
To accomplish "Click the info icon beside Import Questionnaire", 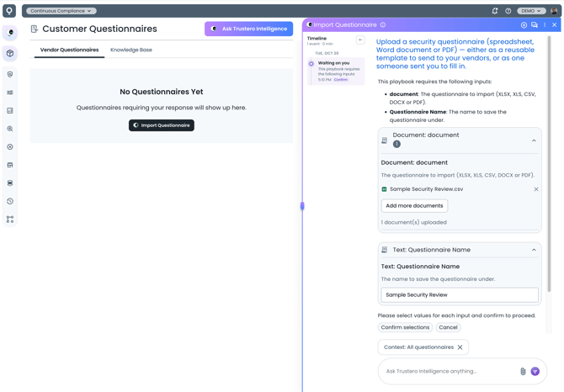I will point(383,24).
